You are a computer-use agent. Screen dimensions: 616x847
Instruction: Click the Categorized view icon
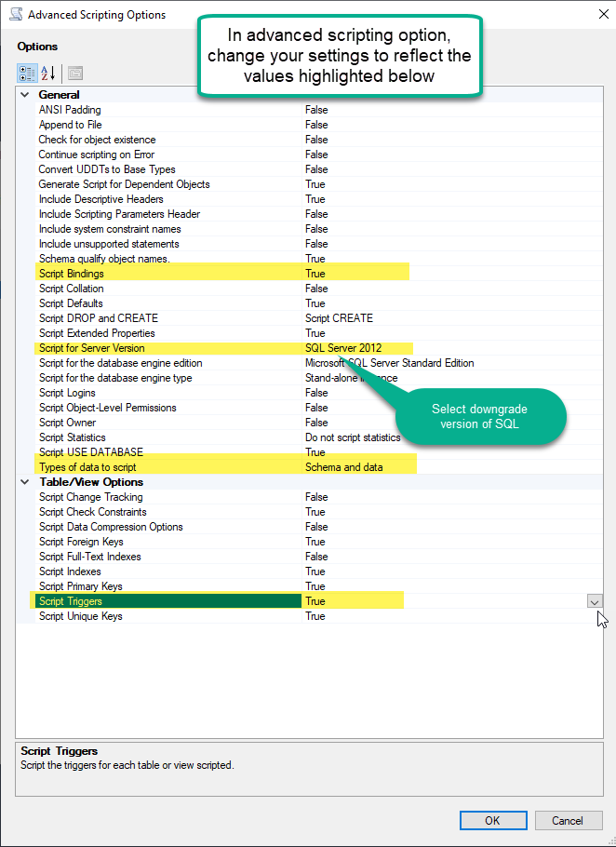pyautogui.click(x=27, y=73)
